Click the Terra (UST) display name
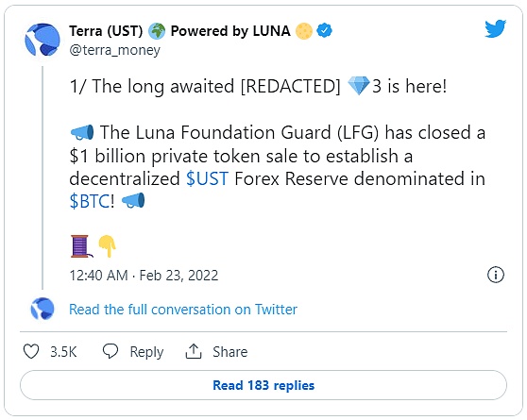Viewport: 527px width, 420px height. (106, 31)
